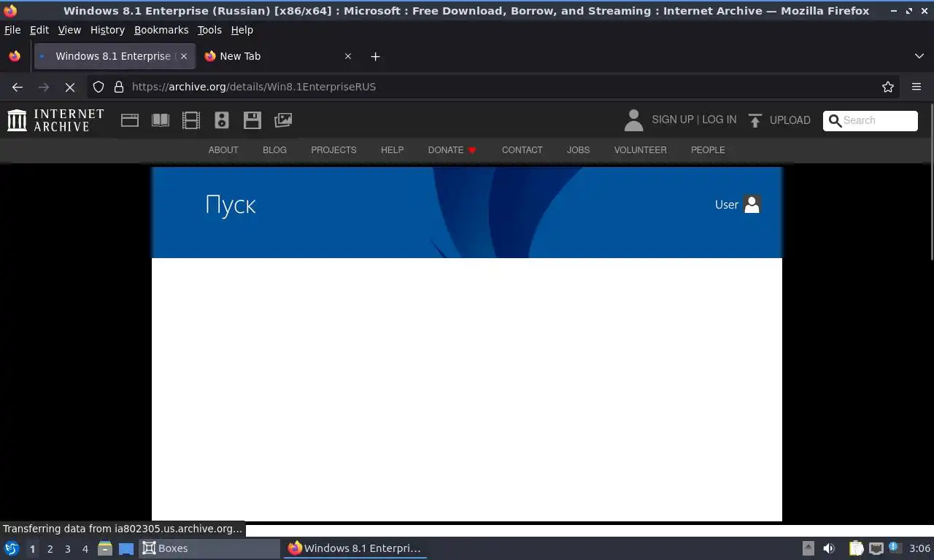Open the PEOPLE navigation link
The image size is (934, 560).
click(708, 149)
